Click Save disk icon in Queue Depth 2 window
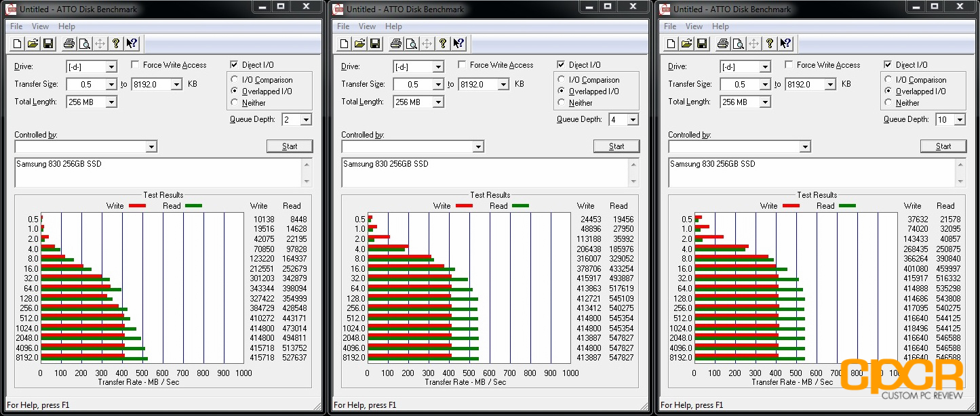980x416 pixels. pos(48,44)
